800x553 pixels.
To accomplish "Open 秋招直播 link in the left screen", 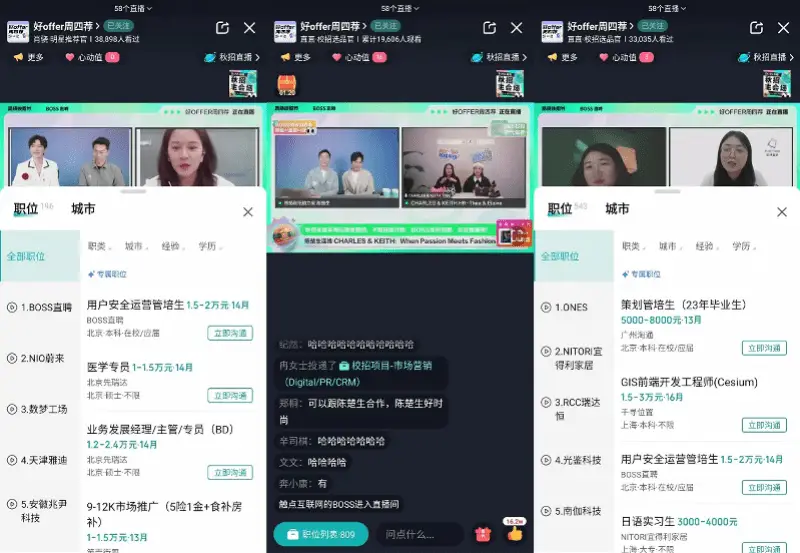I will click(x=232, y=57).
